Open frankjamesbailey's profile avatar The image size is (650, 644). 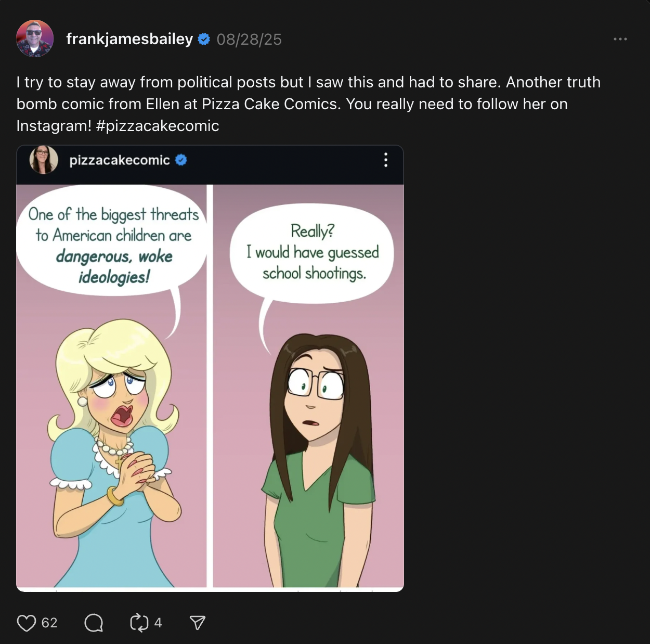pos(35,39)
